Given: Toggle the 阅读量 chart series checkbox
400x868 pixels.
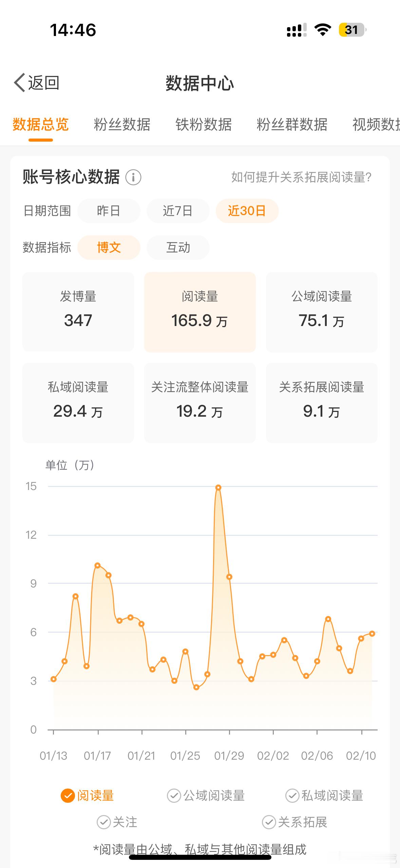Looking at the screenshot, I should (68, 796).
